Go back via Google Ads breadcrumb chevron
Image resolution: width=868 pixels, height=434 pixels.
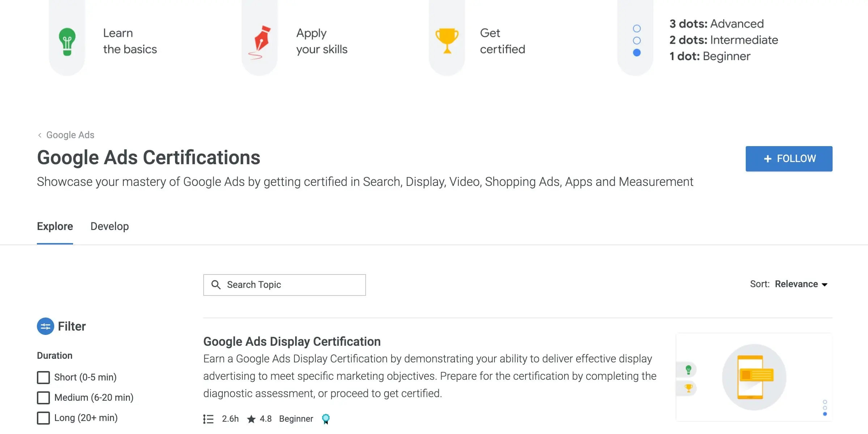pos(40,135)
